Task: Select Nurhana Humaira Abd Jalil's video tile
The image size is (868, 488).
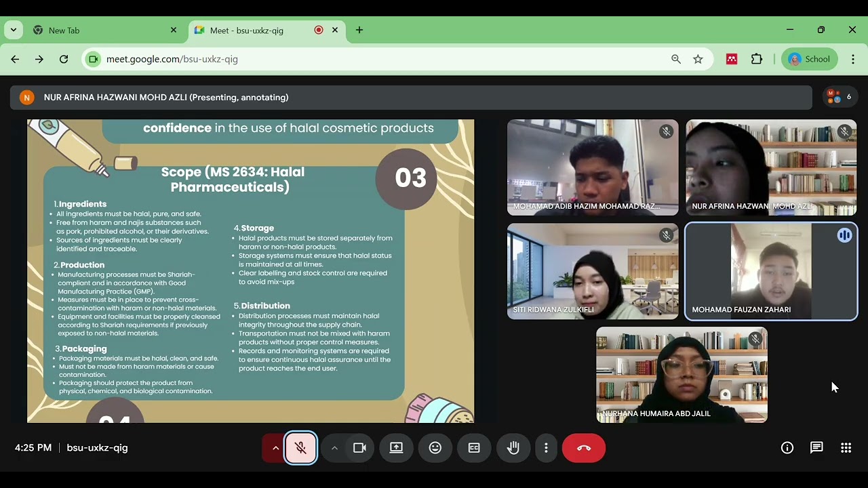Action: pos(682,375)
